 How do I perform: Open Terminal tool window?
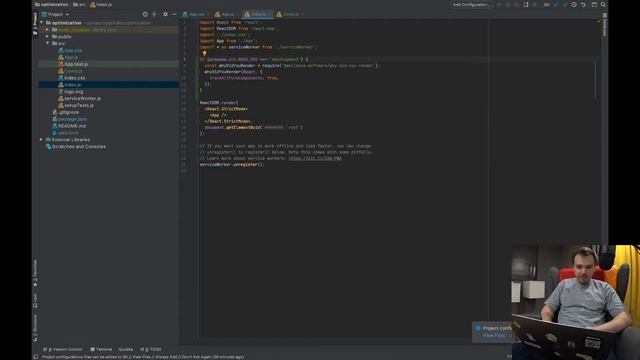tap(101, 349)
